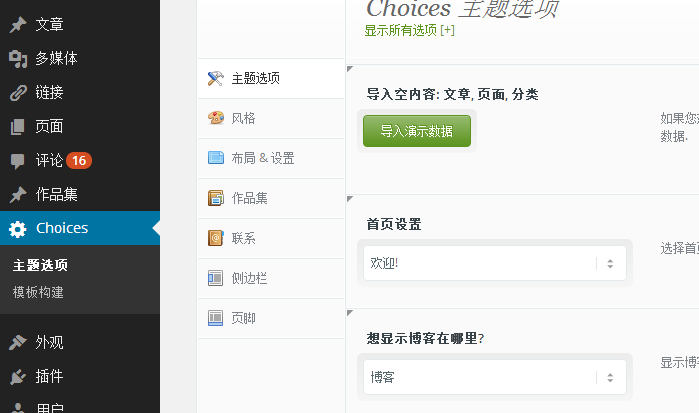The height and width of the screenshot is (413, 699).
Task: Click the speech bubble icon for 评论
Action: tap(18, 161)
